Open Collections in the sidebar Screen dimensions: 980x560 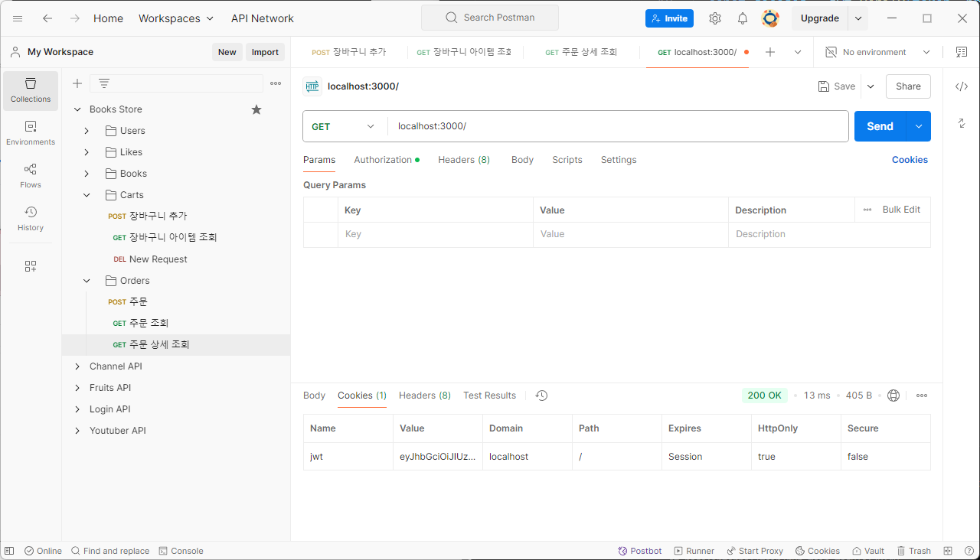31,90
